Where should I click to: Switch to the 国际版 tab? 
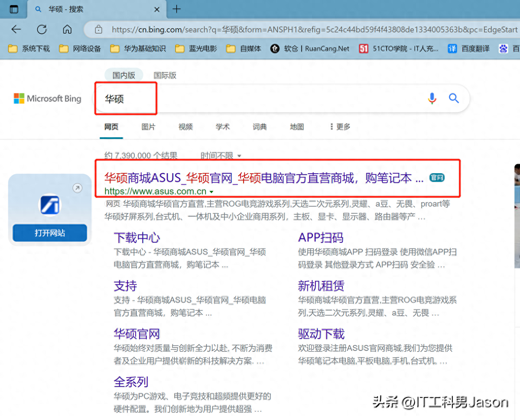click(165, 75)
